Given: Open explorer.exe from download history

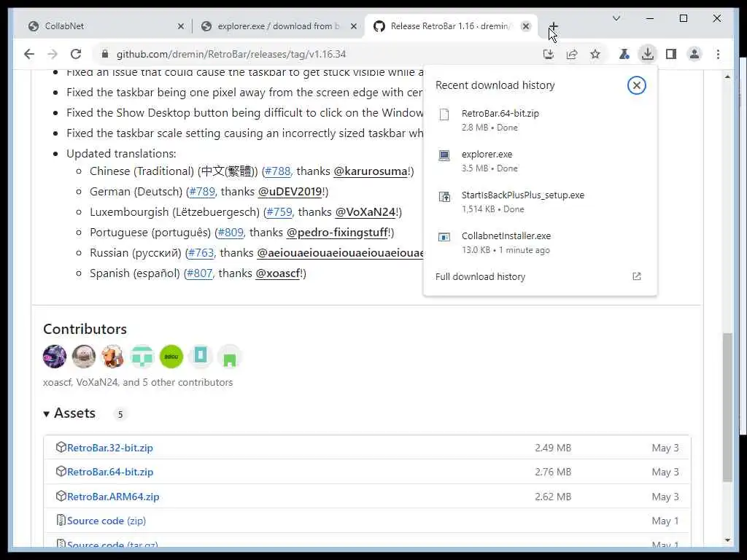Looking at the screenshot, I should pyautogui.click(x=540, y=161).
